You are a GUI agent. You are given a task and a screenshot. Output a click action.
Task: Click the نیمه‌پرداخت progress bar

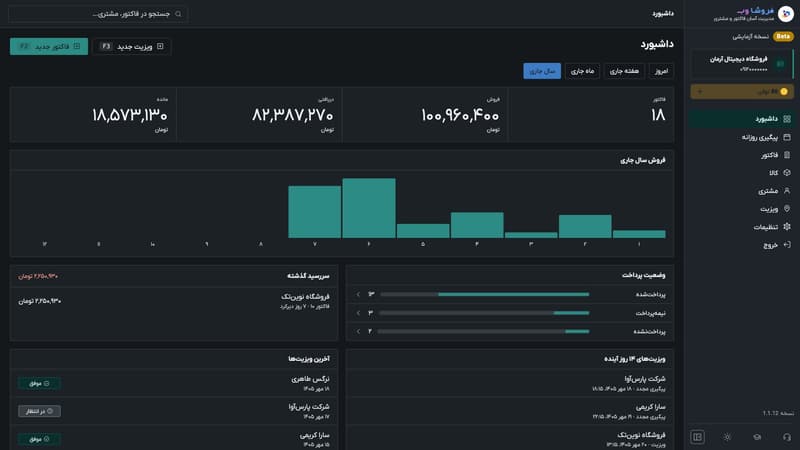(x=484, y=313)
